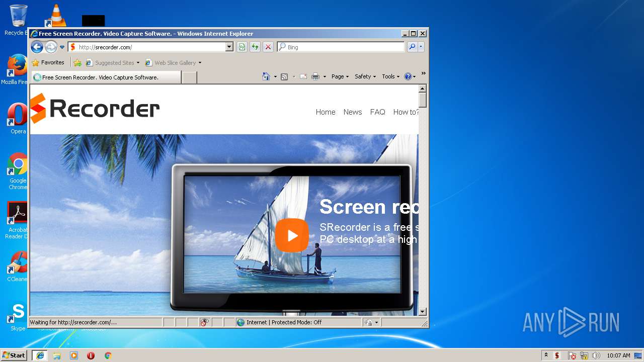Open Suggested Sites link

tap(112, 63)
